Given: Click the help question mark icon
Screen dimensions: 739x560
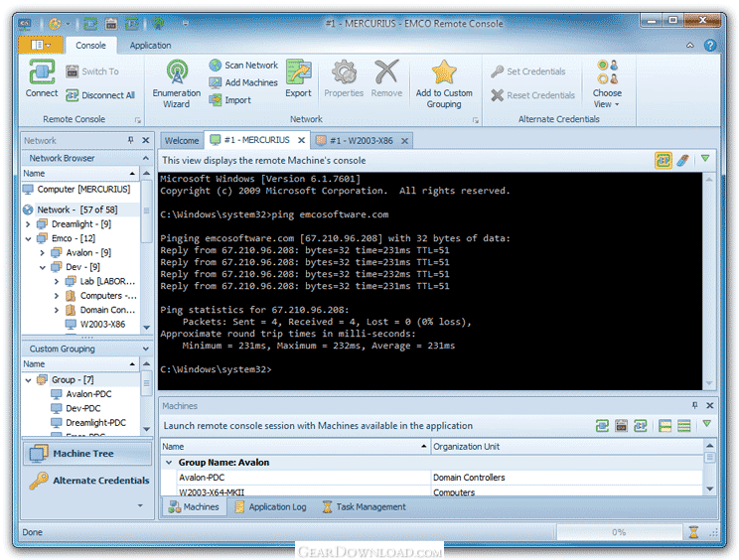Looking at the screenshot, I should pos(710,46).
